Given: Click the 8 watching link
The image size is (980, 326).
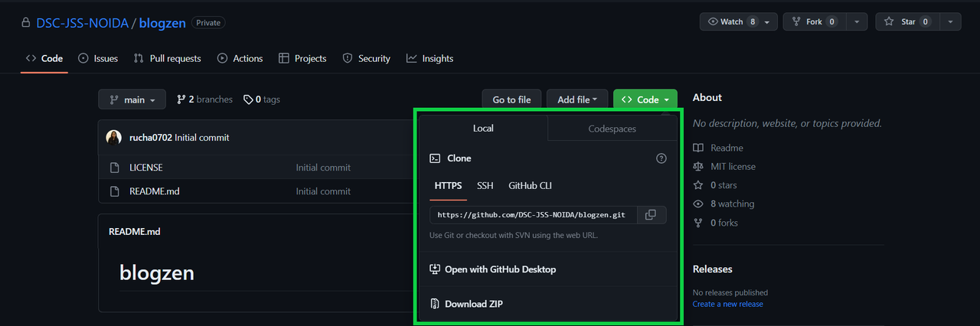Looking at the screenshot, I should (724, 204).
